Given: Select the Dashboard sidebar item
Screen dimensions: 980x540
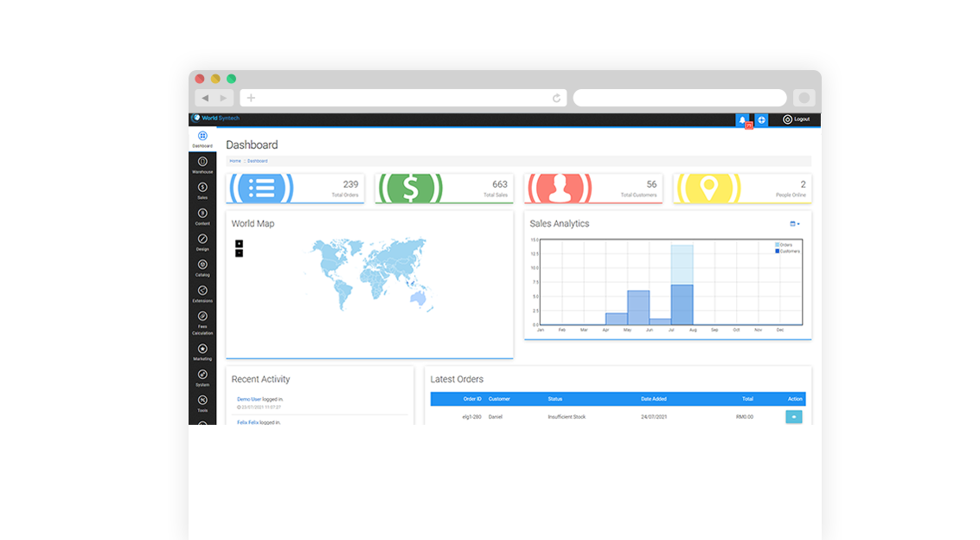Looking at the screenshot, I should click(202, 138).
